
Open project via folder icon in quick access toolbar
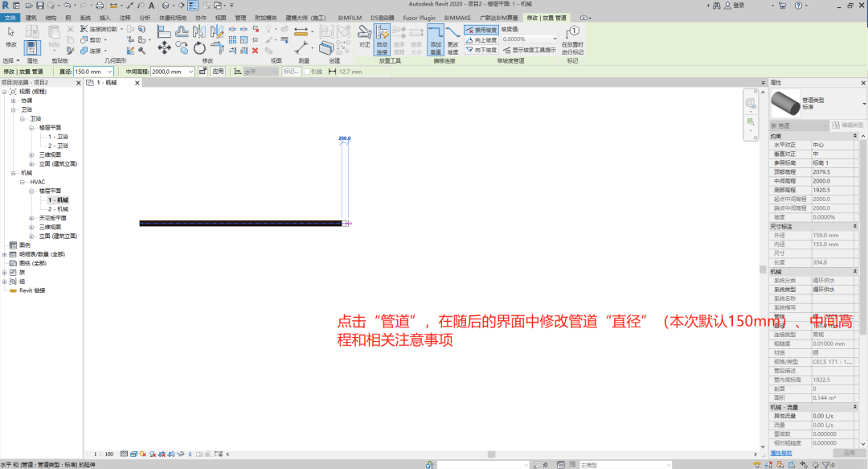(x=29, y=5)
